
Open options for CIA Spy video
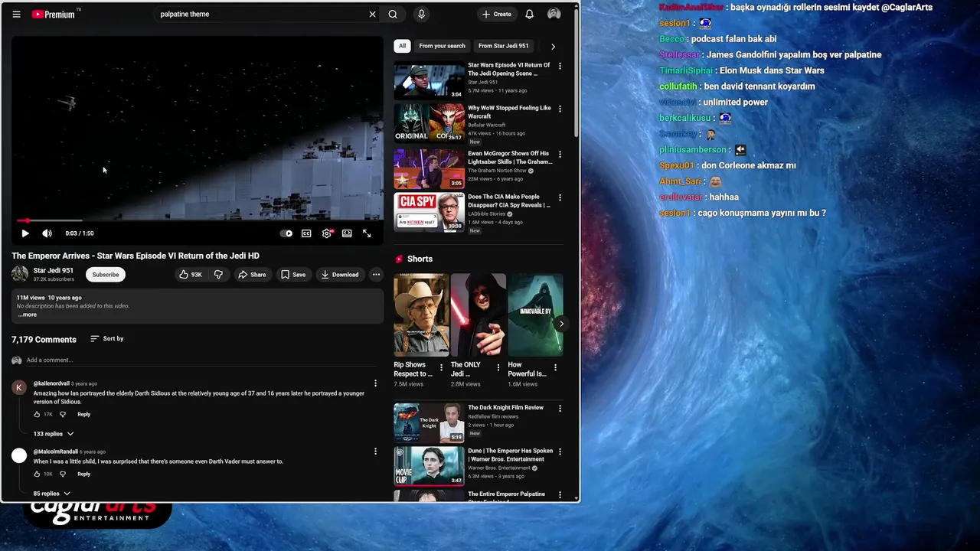560,198
